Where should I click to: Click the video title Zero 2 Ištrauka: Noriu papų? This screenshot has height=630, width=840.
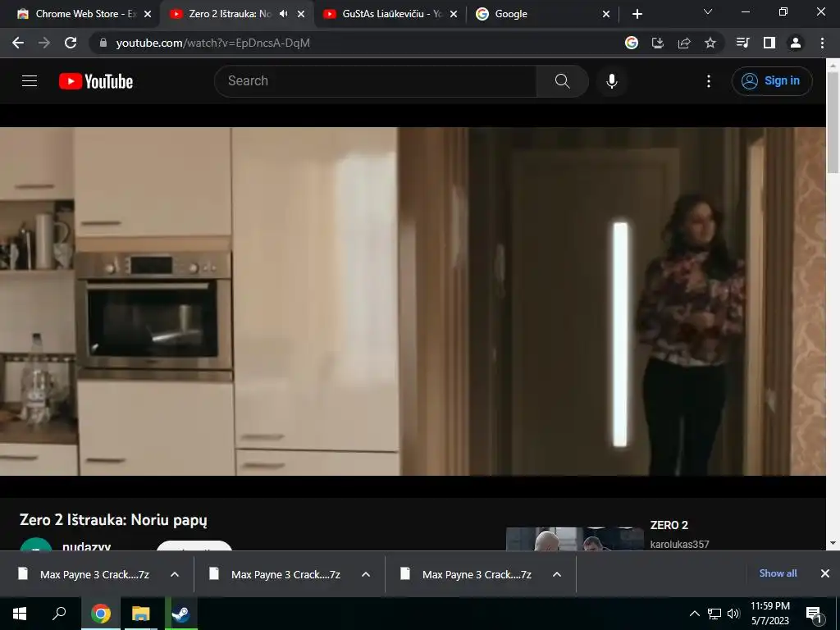(113, 519)
